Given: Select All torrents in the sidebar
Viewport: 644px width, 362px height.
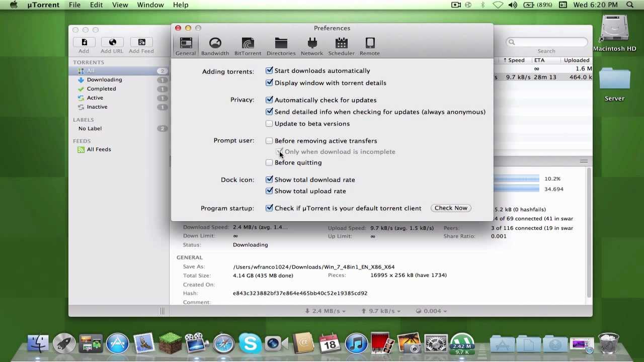Looking at the screenshot, I should tap(119, 71).
